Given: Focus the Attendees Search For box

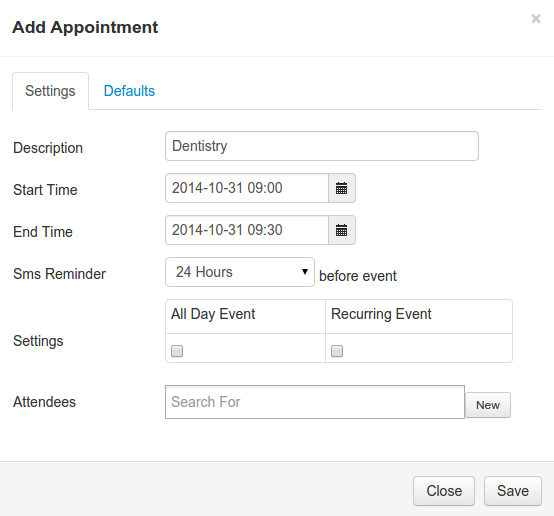Looking at the screenshot, I should point(315,402).
